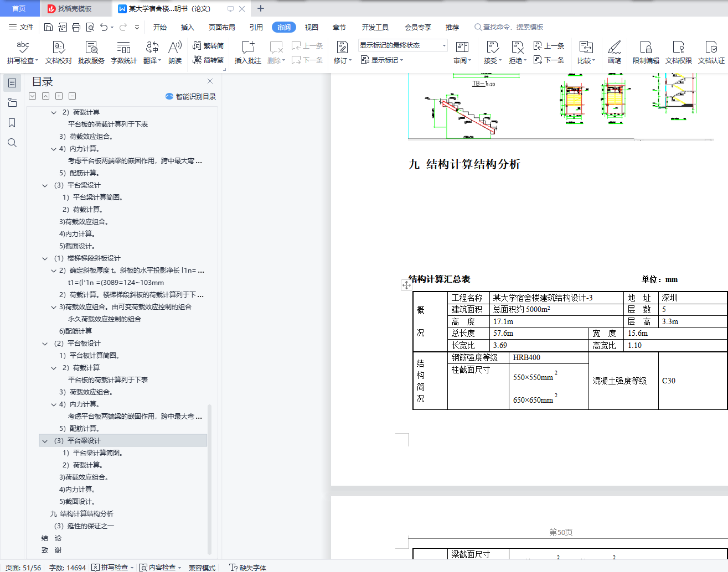This screenshot has width=728, height=572.
Task: Switch to the 页面布局 ribbon tab
Action: pyautogui.click(x=222, y=27)
